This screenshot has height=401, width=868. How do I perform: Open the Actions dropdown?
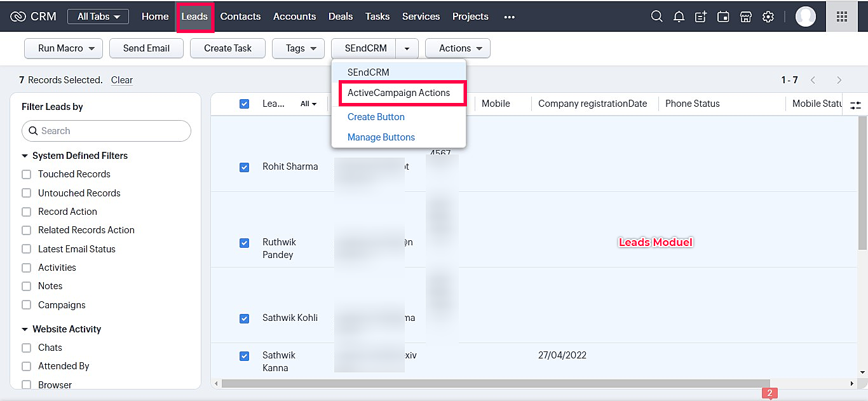click(458, 48)
